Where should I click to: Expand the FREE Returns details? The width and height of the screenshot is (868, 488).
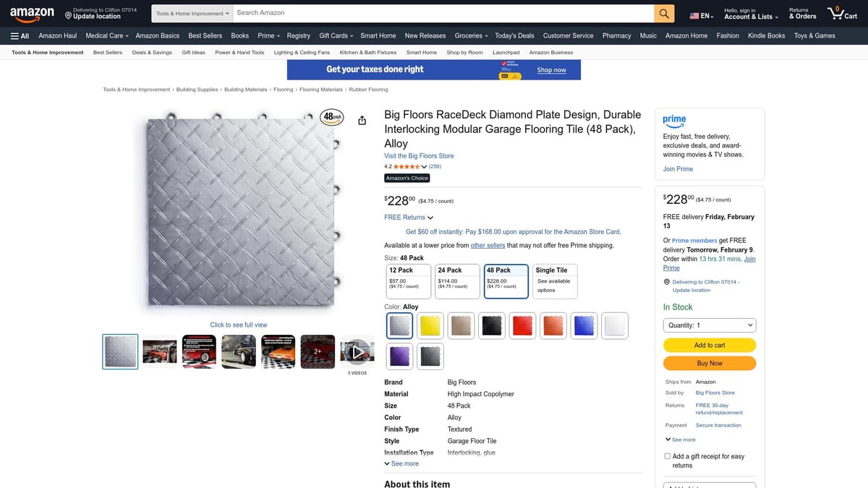pos(408,217)
